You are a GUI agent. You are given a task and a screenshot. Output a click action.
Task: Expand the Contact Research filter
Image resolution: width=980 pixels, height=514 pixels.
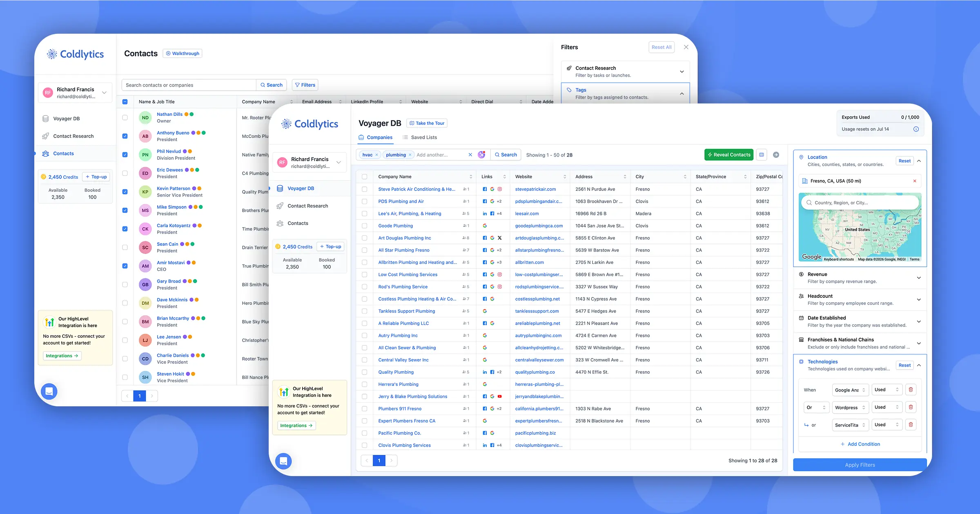[x=625, y=71]
